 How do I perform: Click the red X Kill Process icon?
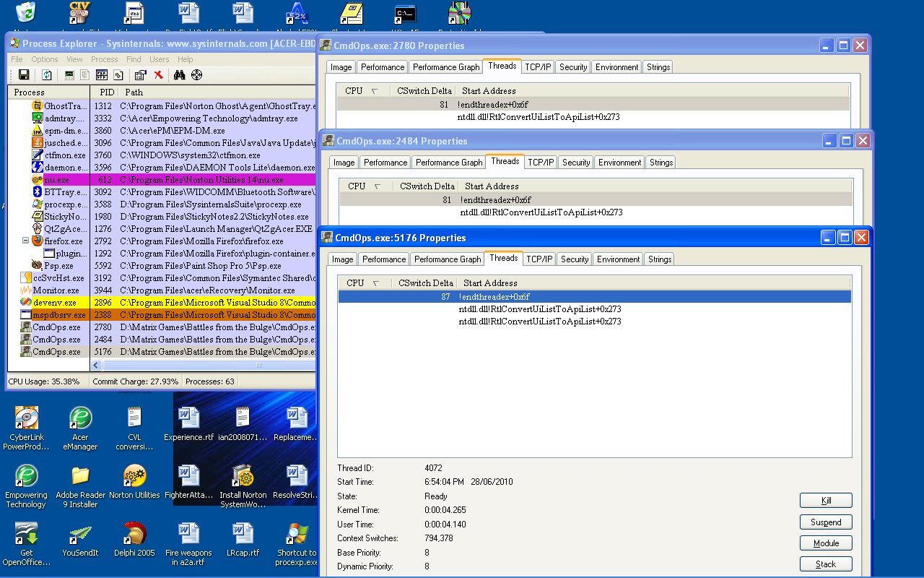158,75
